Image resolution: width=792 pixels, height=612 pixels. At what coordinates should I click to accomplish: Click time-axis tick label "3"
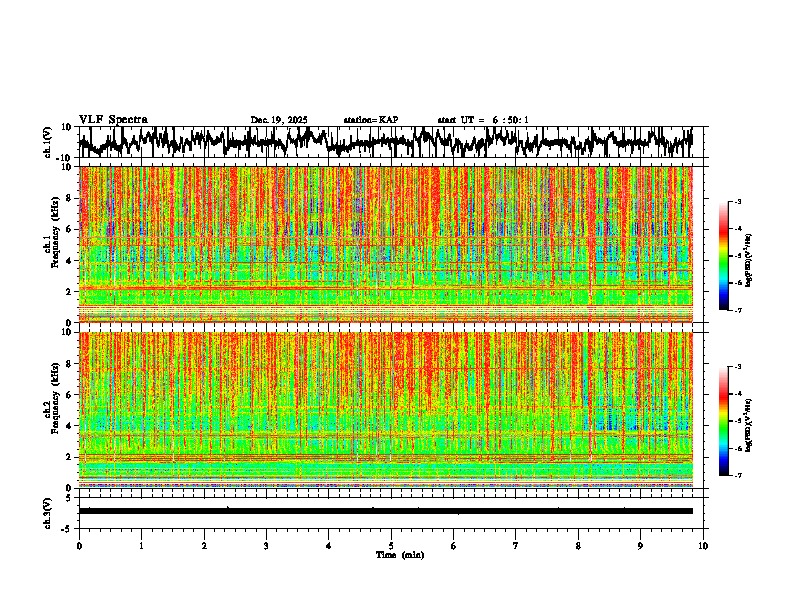click(x=266, y=546)
